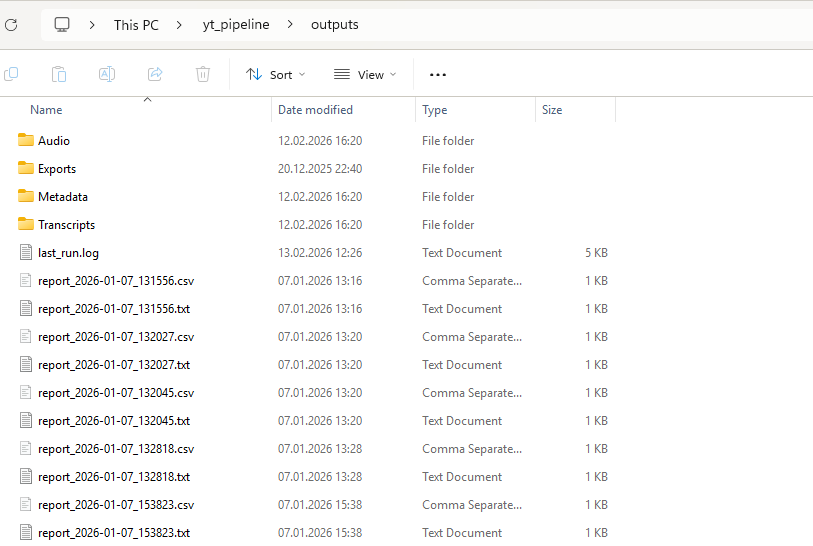Screen dimensions: 813x546
Task: Select the Transcripts folder
Action: (x=66, y=225)
